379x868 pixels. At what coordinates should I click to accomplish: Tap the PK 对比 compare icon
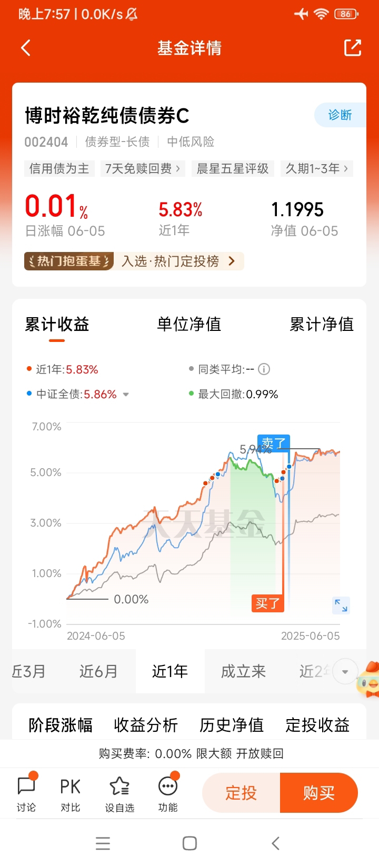point(70,793)
